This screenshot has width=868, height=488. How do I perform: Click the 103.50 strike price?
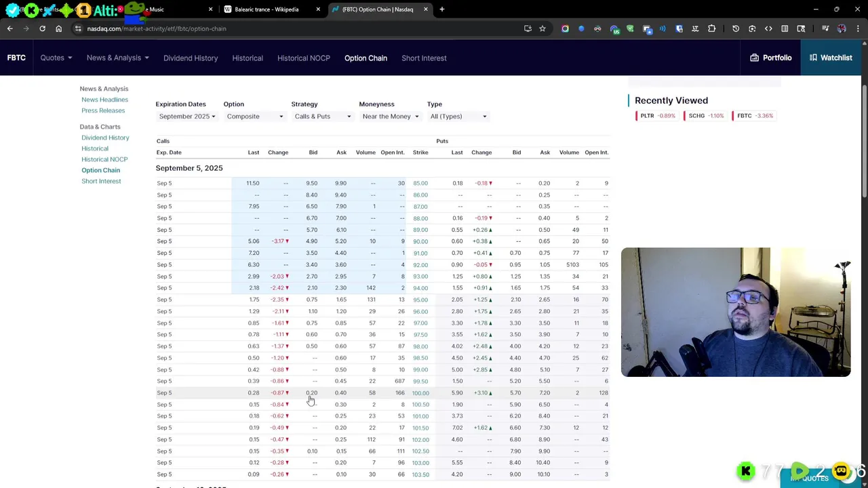[420, 474]
